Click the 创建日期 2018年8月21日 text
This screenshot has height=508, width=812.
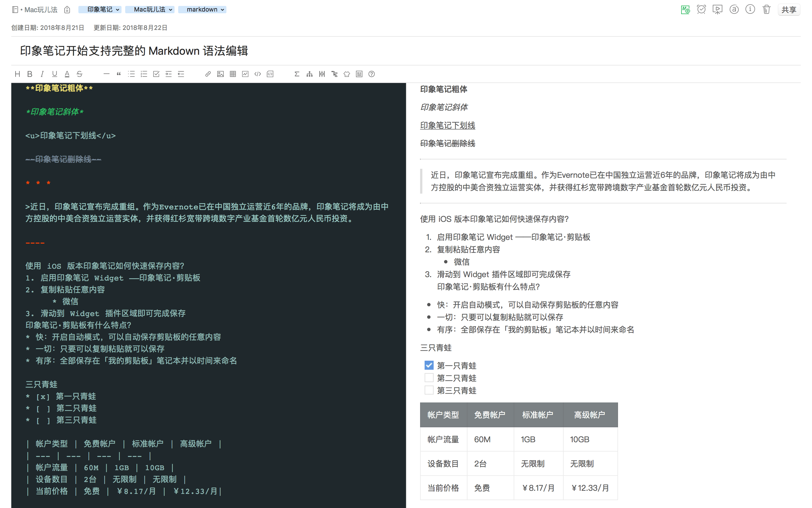click(x=48, y=28)
